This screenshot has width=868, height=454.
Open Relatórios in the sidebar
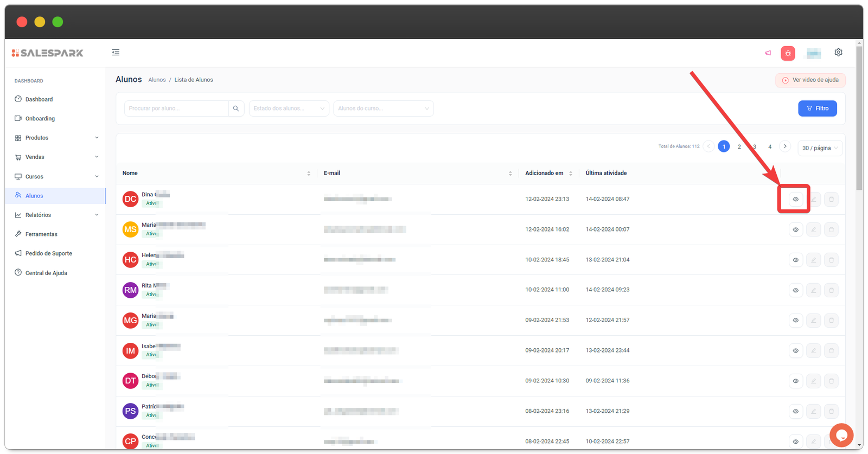tap(55, 215)
